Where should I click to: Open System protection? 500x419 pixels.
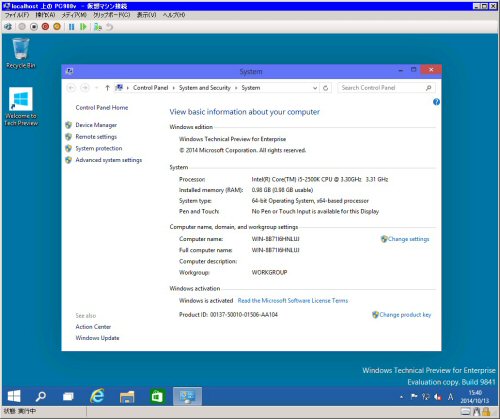tap(99, 148)
